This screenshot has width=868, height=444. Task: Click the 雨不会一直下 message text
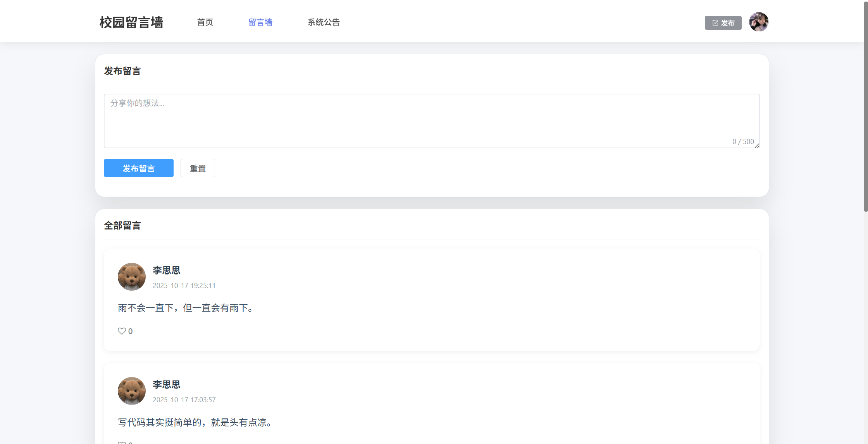click(x=186, y=308)
